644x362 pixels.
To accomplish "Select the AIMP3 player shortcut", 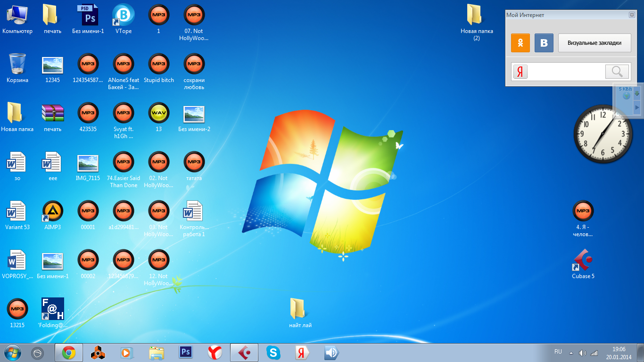I will tap(53, 215).
